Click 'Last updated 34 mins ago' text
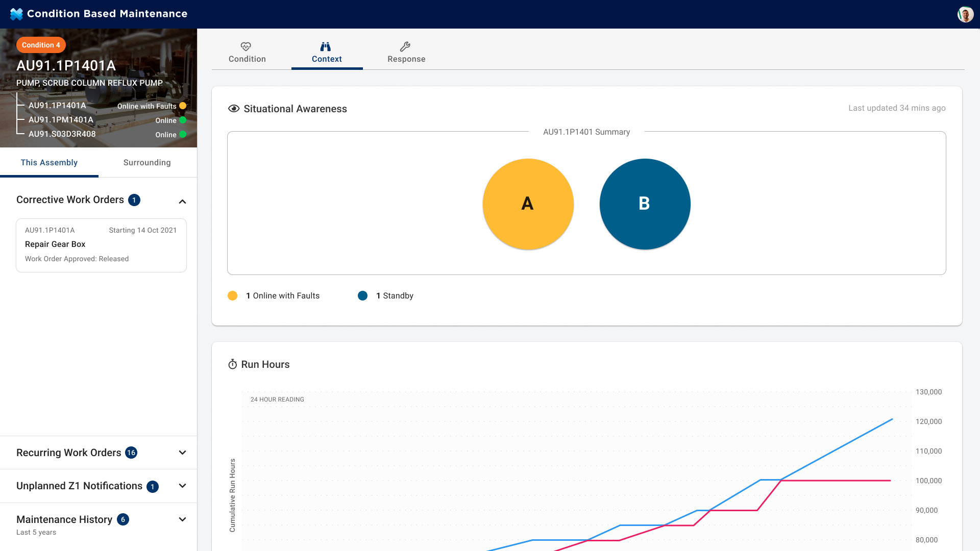 897,108
